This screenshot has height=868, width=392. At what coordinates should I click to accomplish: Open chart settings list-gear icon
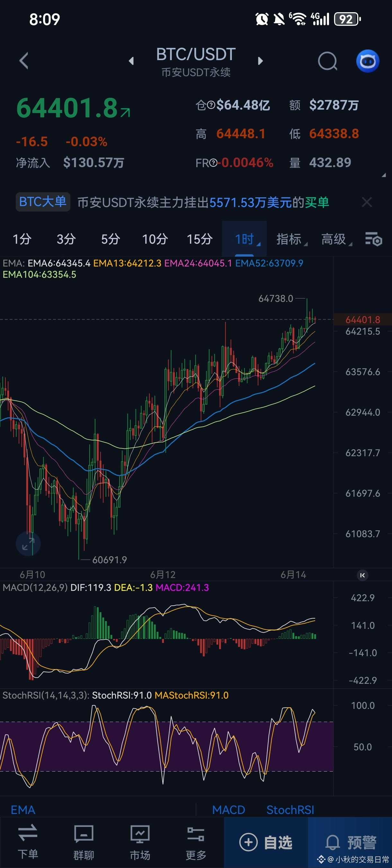click(x=373, y=239)
